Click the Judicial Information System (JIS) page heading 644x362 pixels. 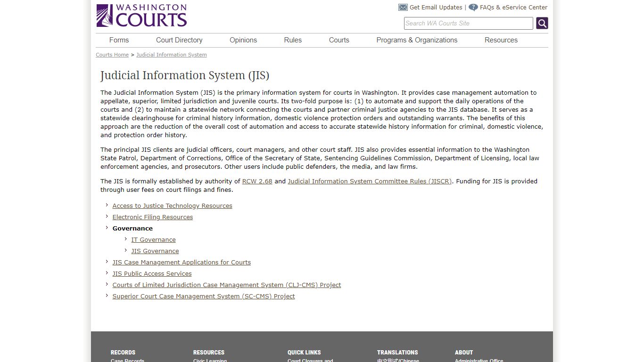185,75
